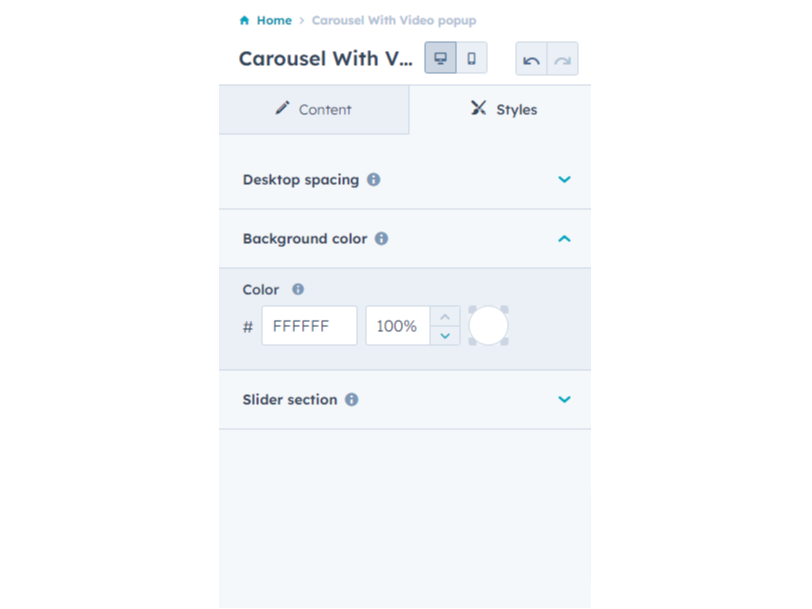Viewport: 812px width, 609px height.
Task: Expand the Slider section
Action: click(564, 399)
